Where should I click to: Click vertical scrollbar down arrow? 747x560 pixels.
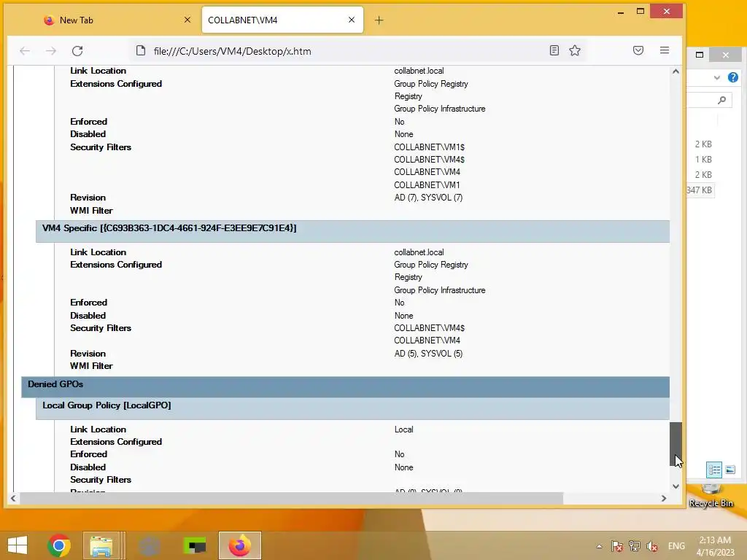tap(676, 486)
